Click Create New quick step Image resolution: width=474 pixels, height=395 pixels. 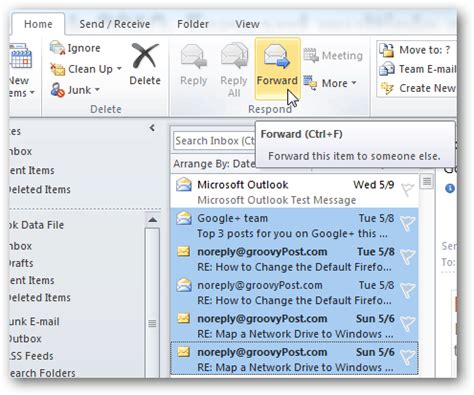click(x=418, y=88)
